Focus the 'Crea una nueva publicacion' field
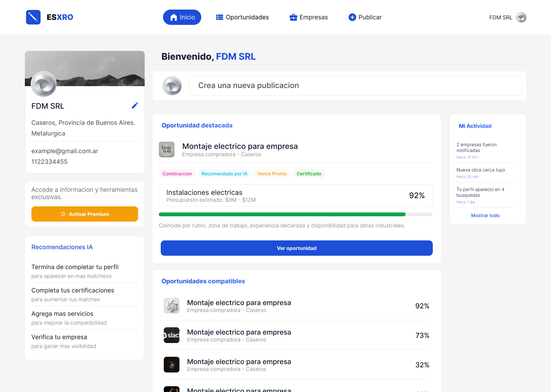 pyautogui.click(x=355, y=86)
